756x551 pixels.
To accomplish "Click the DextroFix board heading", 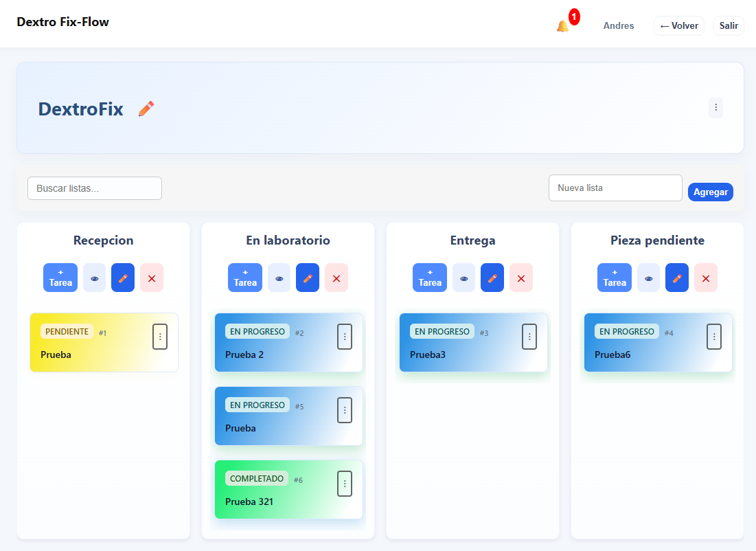I will pyautogui.click(x=81, y=109).
